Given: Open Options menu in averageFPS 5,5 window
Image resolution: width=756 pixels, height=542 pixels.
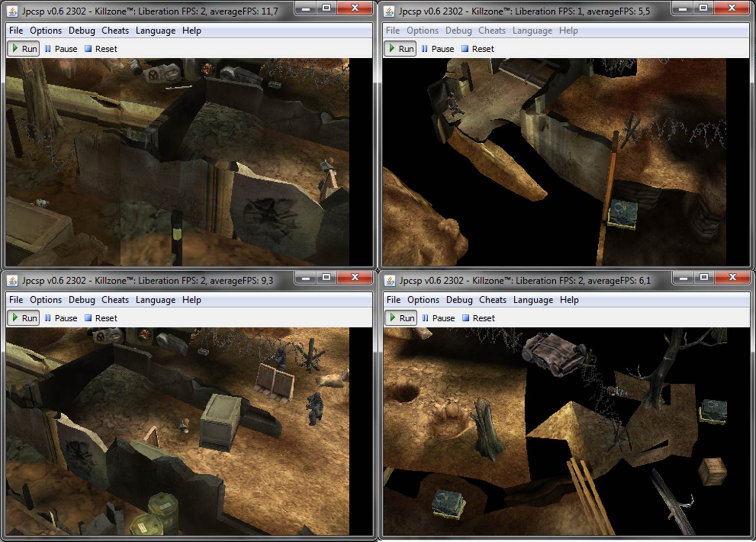Looking at the screenshot, I should click(422, 30).
